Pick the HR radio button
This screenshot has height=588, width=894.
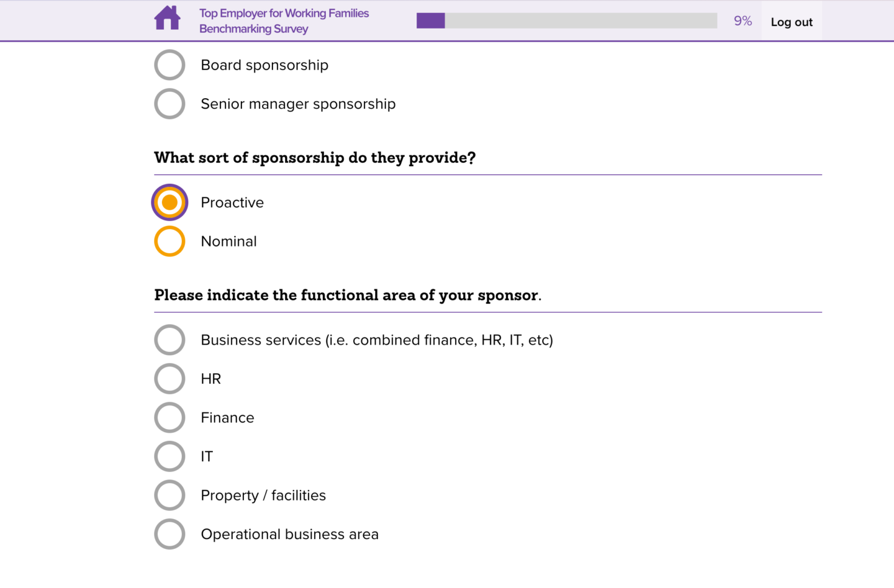[x=169, y=379]
